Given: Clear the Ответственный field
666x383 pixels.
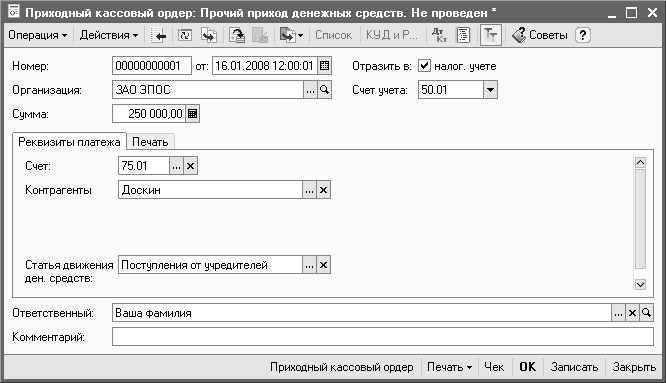Looking at the screenshot, I should click(x=632, y=313).
